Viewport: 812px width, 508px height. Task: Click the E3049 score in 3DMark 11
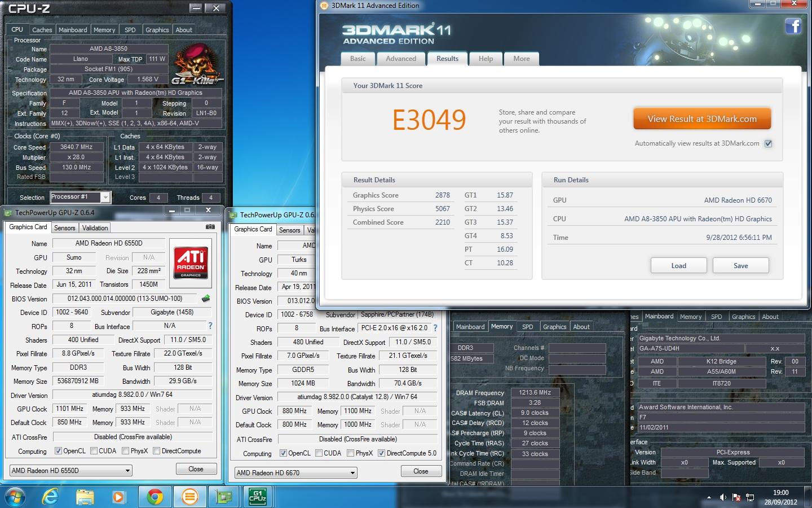click(429, 120)
